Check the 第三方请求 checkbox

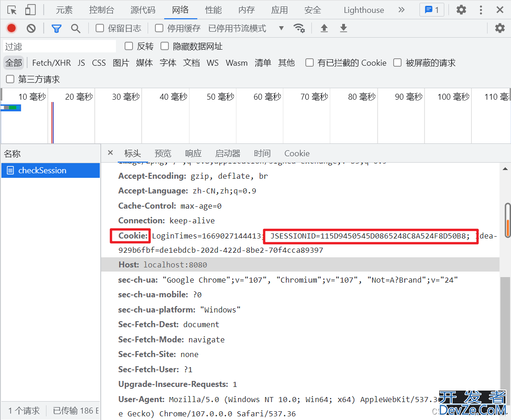tap(10, 79)
